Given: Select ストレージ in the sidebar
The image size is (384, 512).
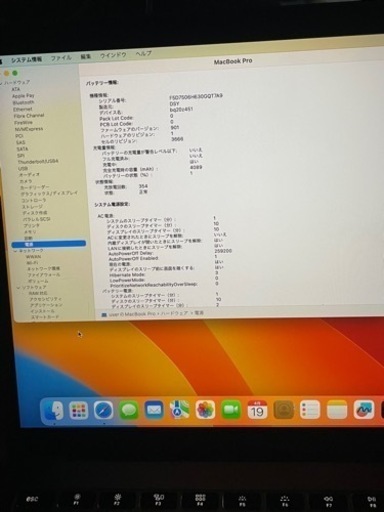Looking at the screenshot, I should click(x=32, y=207).
